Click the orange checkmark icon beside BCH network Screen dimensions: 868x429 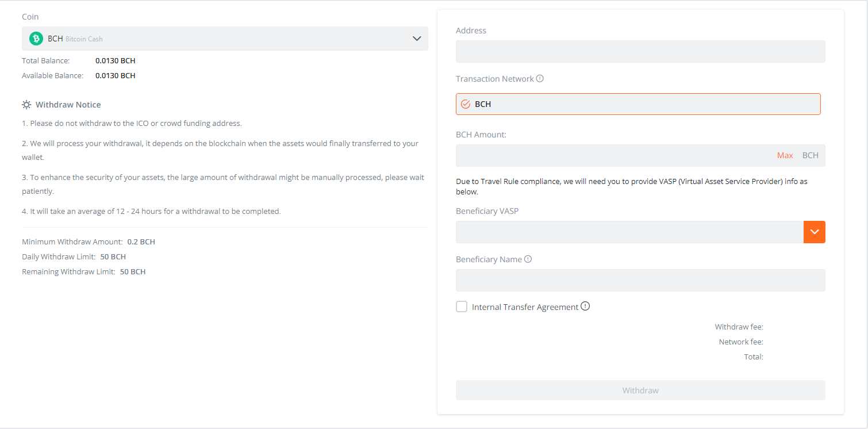[x=466, y=104]
